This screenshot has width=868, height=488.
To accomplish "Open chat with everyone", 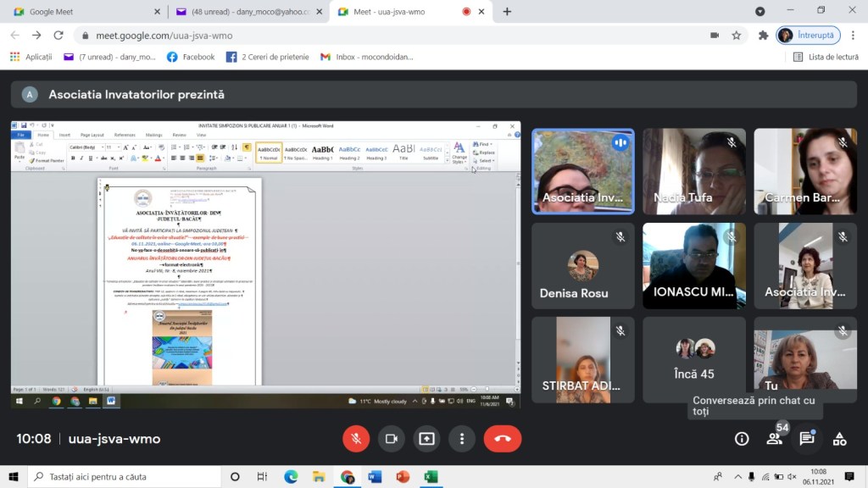I will coord(807,438).
